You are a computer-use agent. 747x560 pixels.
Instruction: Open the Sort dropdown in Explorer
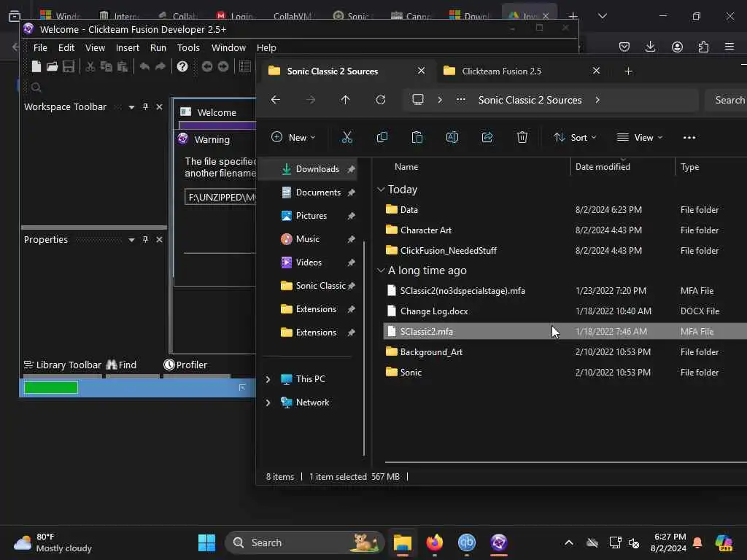[575, 138]
